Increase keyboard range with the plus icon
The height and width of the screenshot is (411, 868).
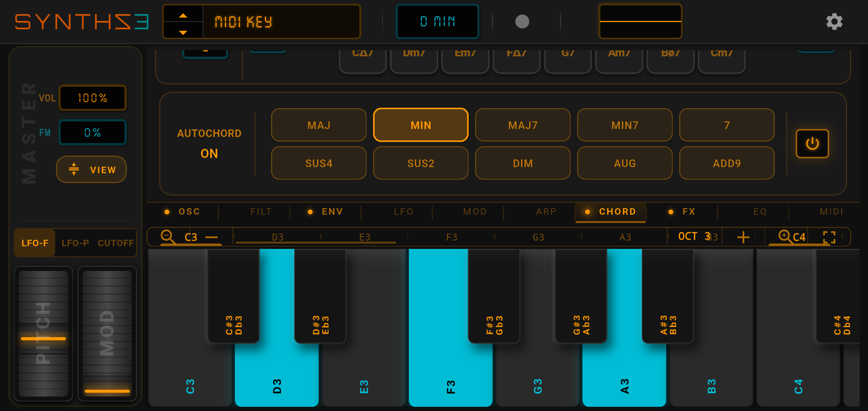[x=743, y=237]
